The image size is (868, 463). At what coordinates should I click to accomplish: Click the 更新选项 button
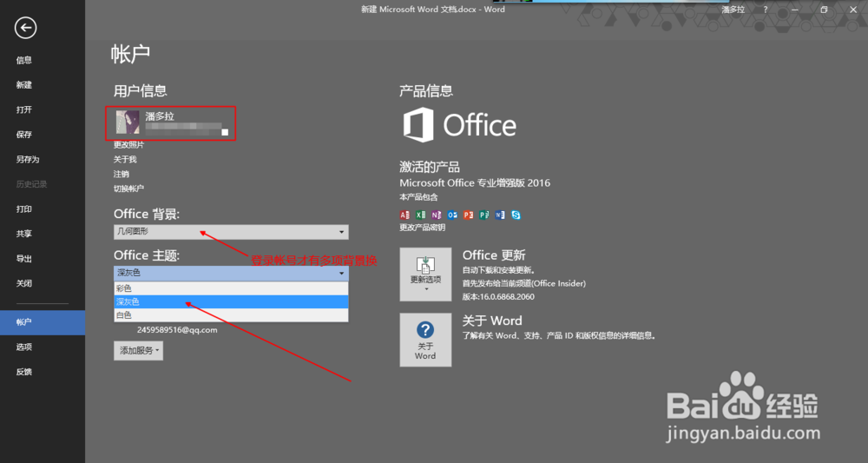coord(425,274)
